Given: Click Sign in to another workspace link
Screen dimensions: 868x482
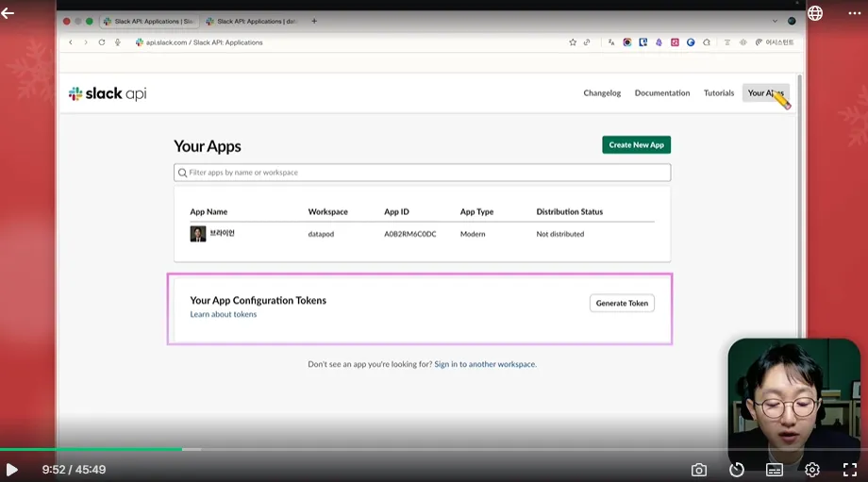Looking at the screenshot, I should click(485, 364).
